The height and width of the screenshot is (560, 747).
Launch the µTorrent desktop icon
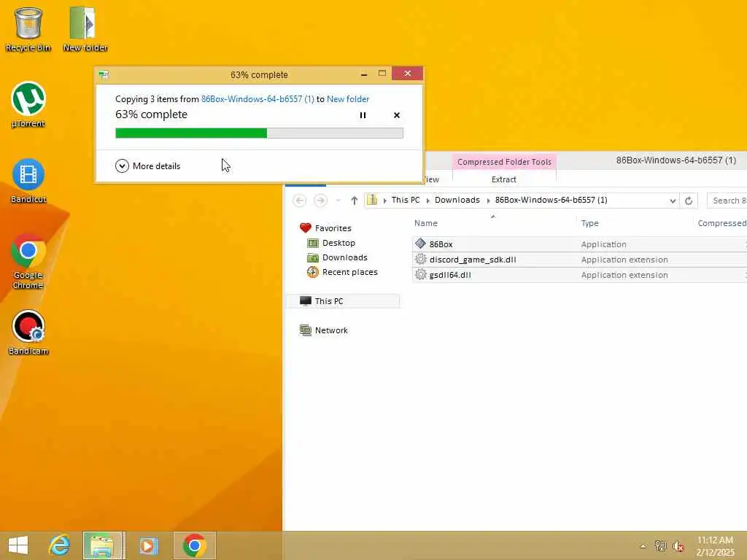click(x=28, y=105)
